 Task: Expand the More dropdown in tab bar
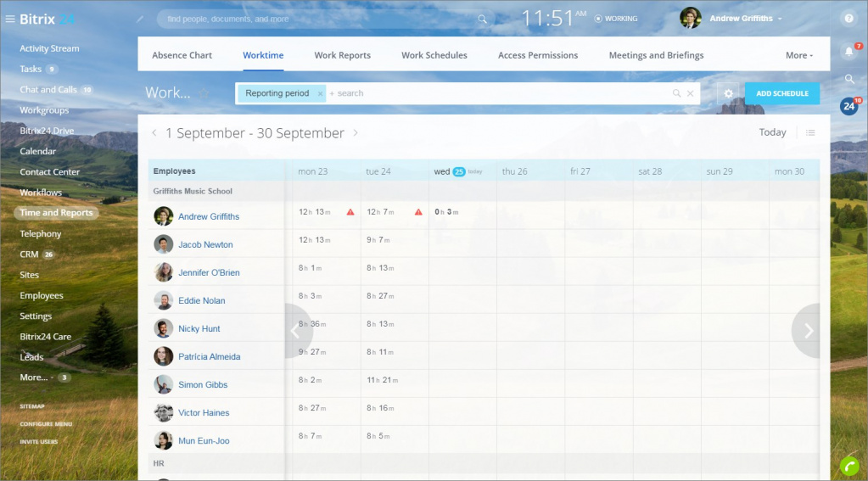tap(798, 55)
